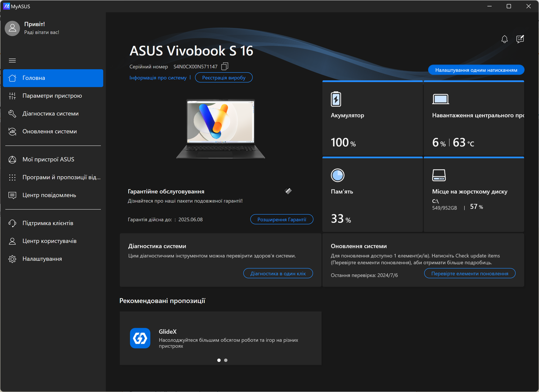The height and width of the screenshot is (392, 539).
Task: Open the Акумулятор 100% tile
Action: click(x=373, y=118)
